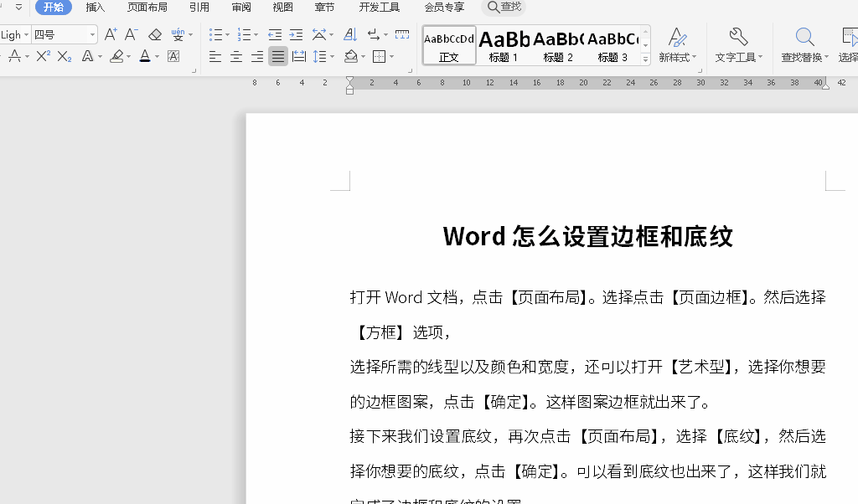Apply the 标题 2 heading style
The image size is (858, 504).
[558, 45]
